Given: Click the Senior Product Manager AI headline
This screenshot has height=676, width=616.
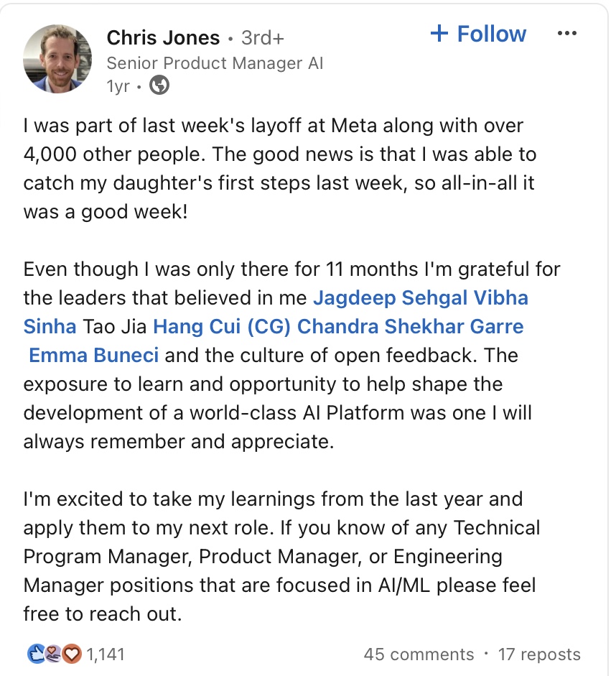Looking at the screenshot, I should tap(215, 63).
